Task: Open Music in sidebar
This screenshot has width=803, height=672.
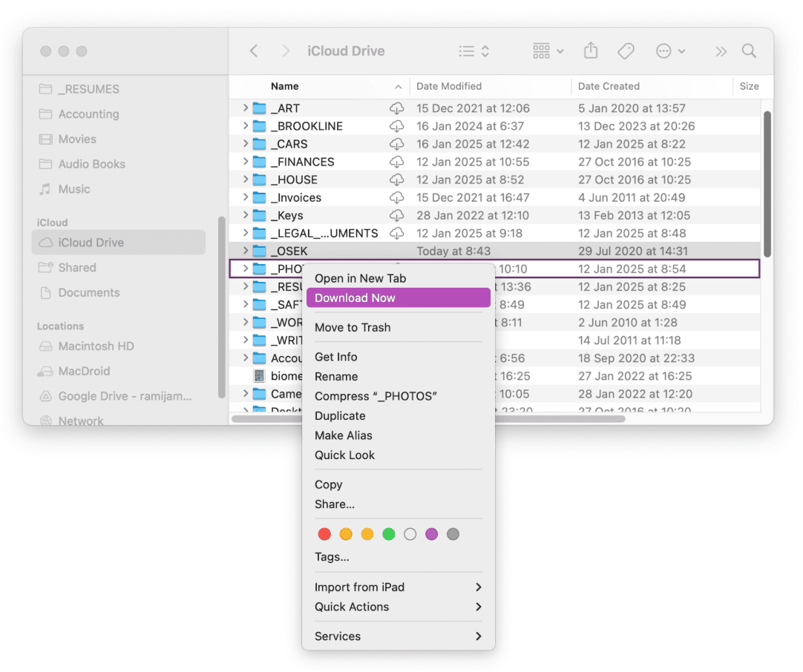Action: pyautogui.click(x=119, y=189)
